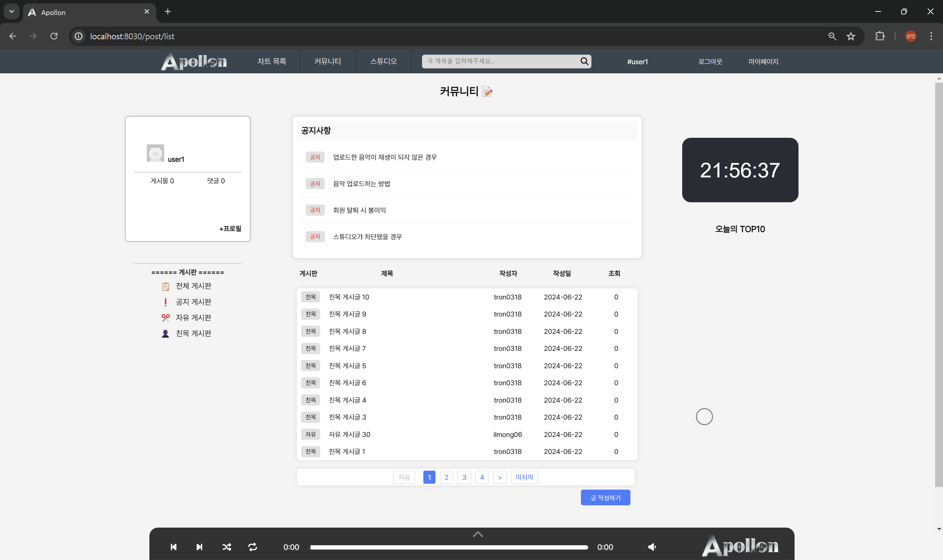Image resolution: width=943 pixels, height=560 pixels.
Task: Mute the player volume speaker icon
Action: coord(652,547)
